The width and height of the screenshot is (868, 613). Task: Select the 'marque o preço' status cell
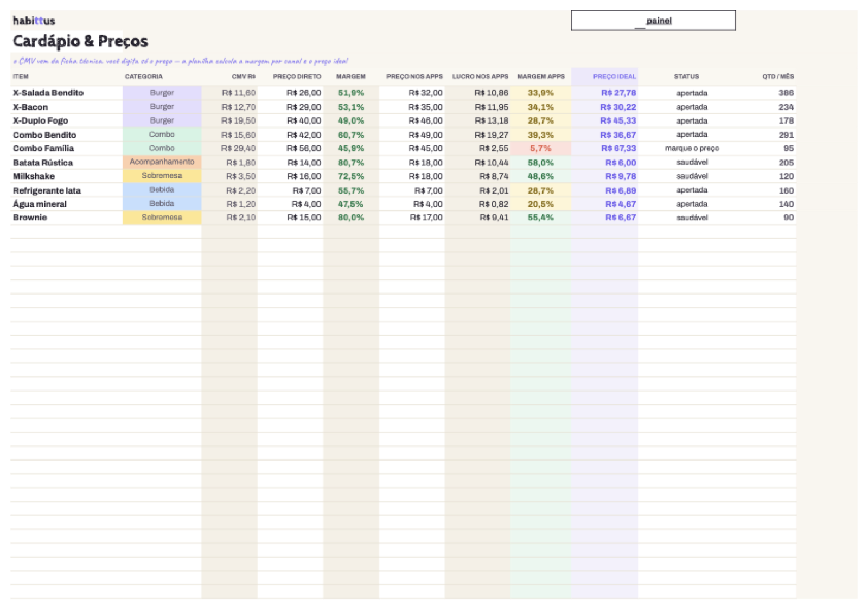[692, 148]
